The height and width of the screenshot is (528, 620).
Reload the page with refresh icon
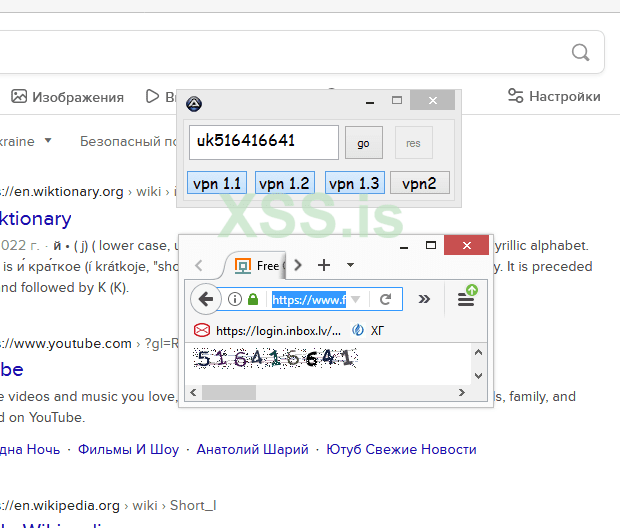[386, 299]
